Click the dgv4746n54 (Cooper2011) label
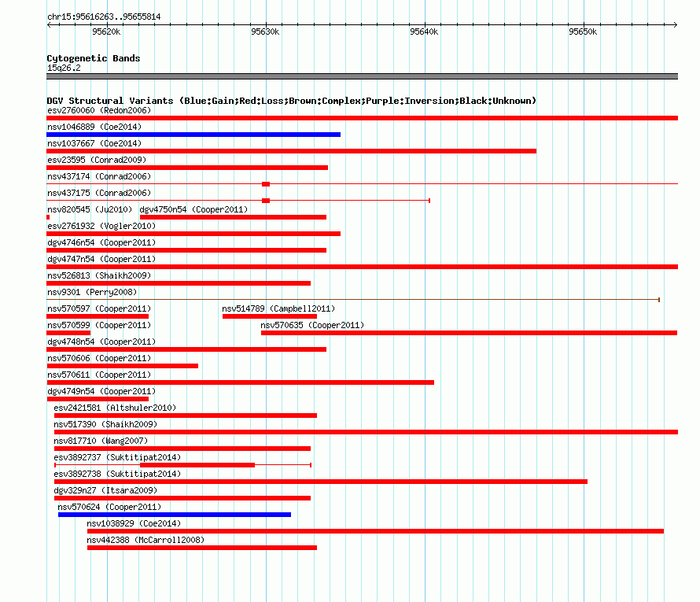The height and width of the screenshot is (602, 700). (101, 242)
